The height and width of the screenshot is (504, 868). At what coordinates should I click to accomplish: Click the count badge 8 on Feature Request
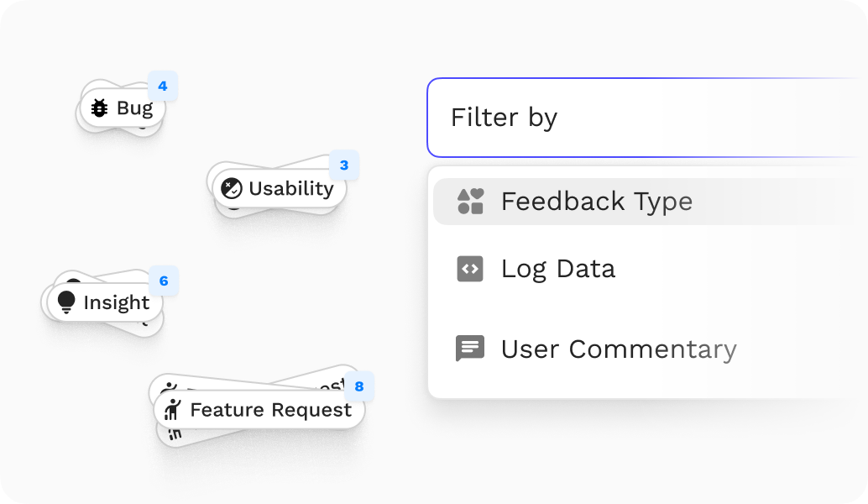click(359, 386)
